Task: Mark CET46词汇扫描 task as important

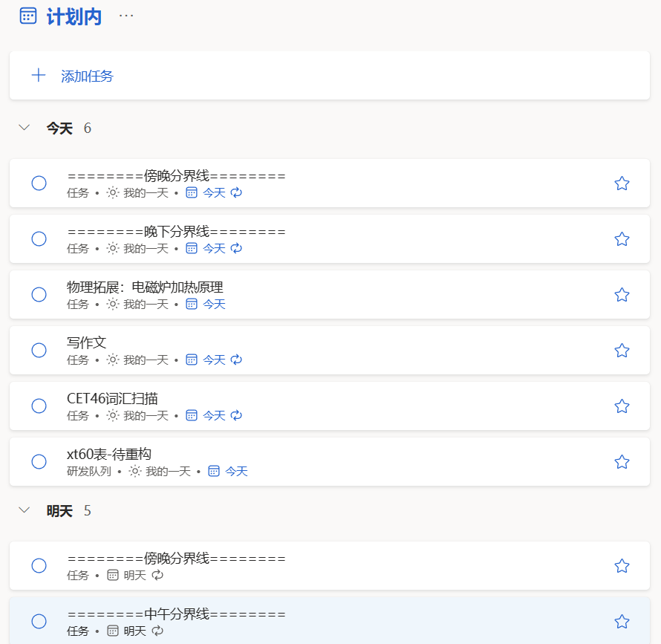Action: point(622,406)
